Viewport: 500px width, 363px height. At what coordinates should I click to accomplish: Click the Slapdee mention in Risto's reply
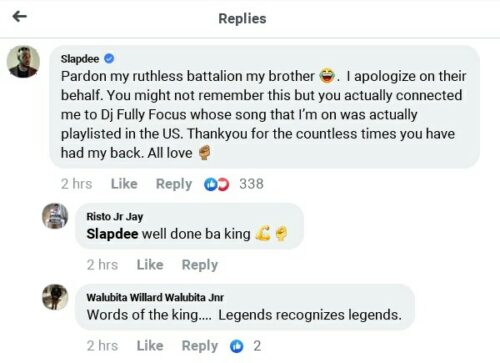coord(112,234)
